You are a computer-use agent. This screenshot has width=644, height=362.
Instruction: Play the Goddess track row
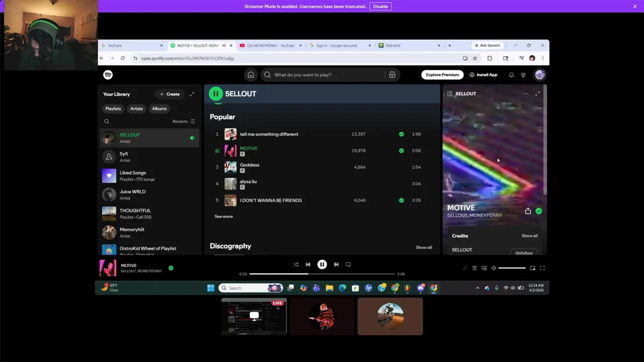tap(322, 167)
